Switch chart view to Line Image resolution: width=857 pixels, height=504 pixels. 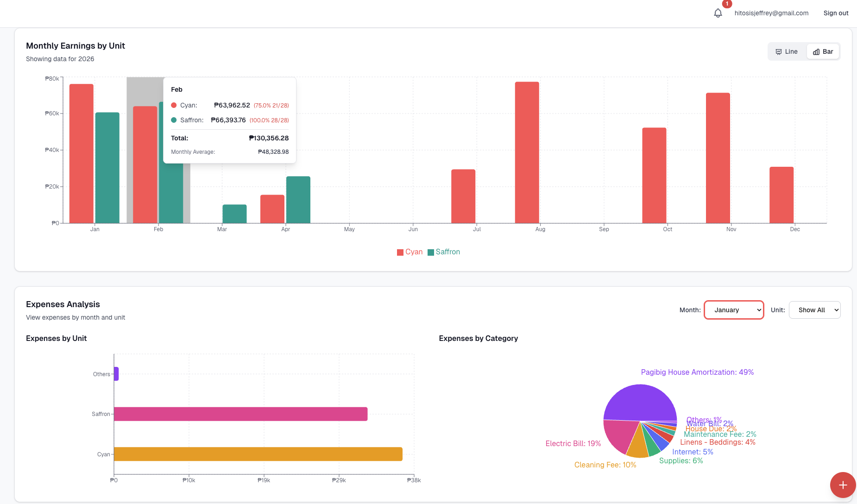787,51
